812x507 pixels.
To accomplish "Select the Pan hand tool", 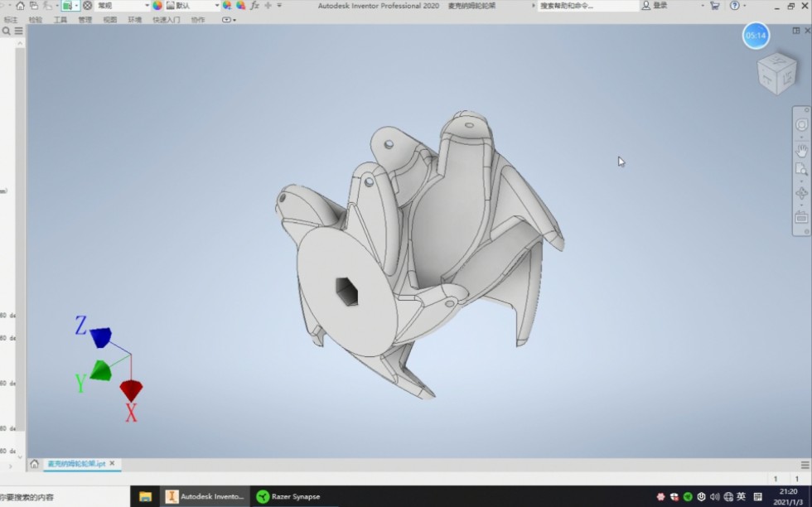I will point(802,151).
